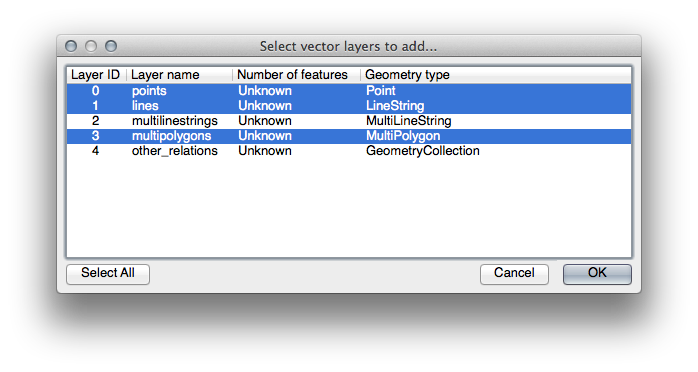Select the multipolygons layer name

[171, 136]
